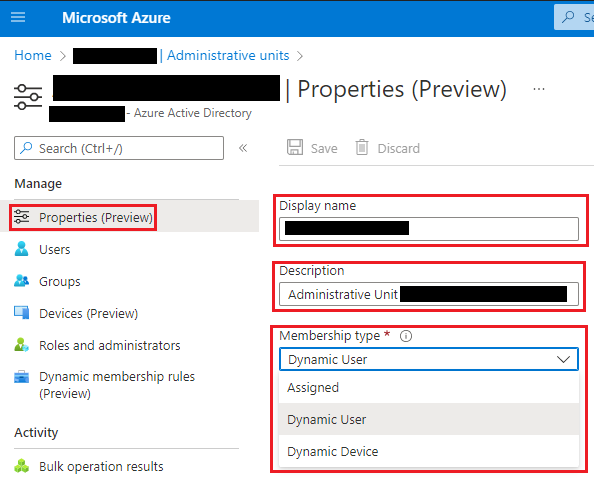Click the Display name label
The width and height of the screenshot is (594, 481).
tap(317, 206)
